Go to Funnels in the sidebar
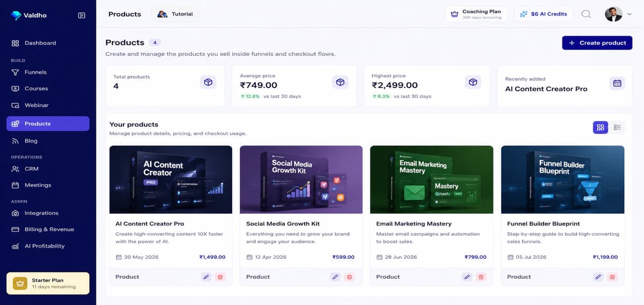Image resolution: width=644 pixels, height=305 pixels. coord(48,72)
